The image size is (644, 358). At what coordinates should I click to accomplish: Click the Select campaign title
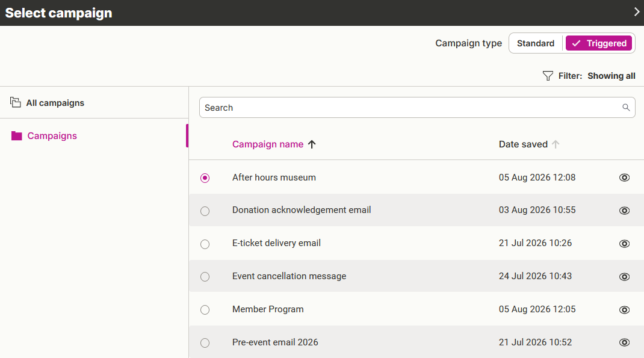click(58, 13)
